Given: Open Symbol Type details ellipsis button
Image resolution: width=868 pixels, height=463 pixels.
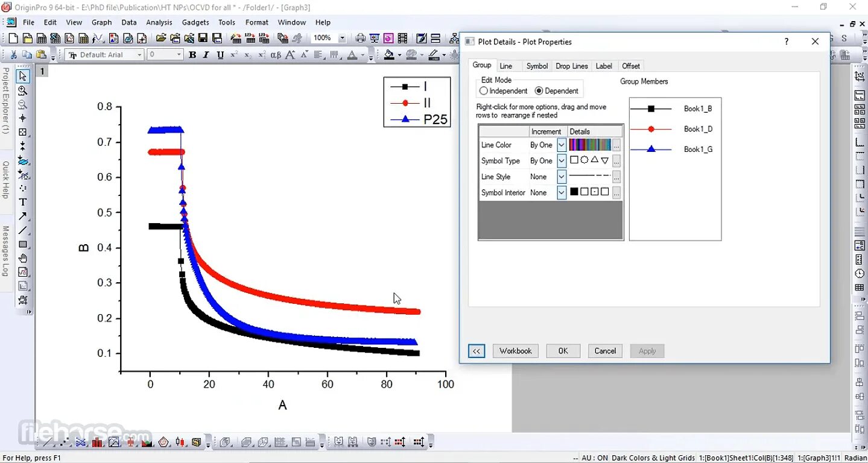Looking at the screenshot, I should (x=616, y=162).
